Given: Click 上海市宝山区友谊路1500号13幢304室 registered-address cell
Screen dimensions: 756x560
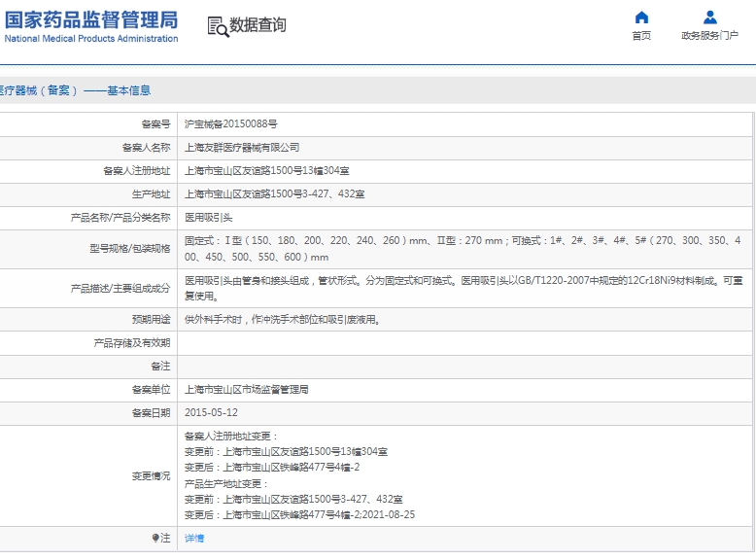Looking at the screenshot, I should tap(266, 171).
